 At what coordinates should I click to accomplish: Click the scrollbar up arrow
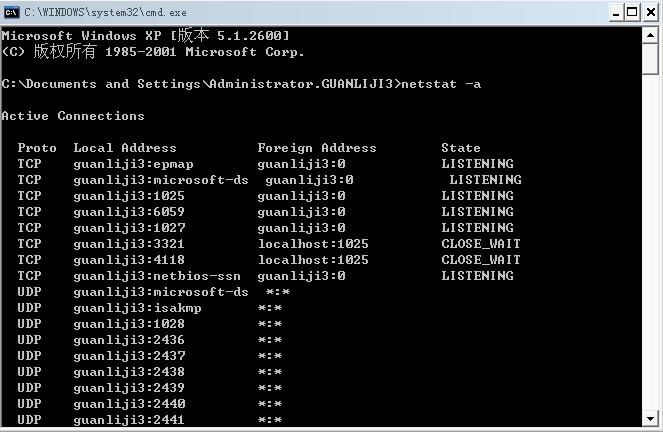[650, 35]
